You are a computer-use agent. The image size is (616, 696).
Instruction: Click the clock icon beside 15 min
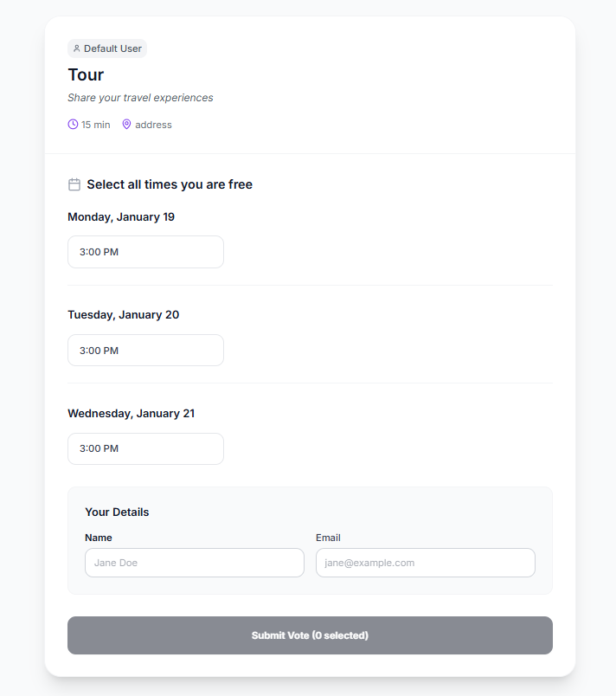pos(73,125)
